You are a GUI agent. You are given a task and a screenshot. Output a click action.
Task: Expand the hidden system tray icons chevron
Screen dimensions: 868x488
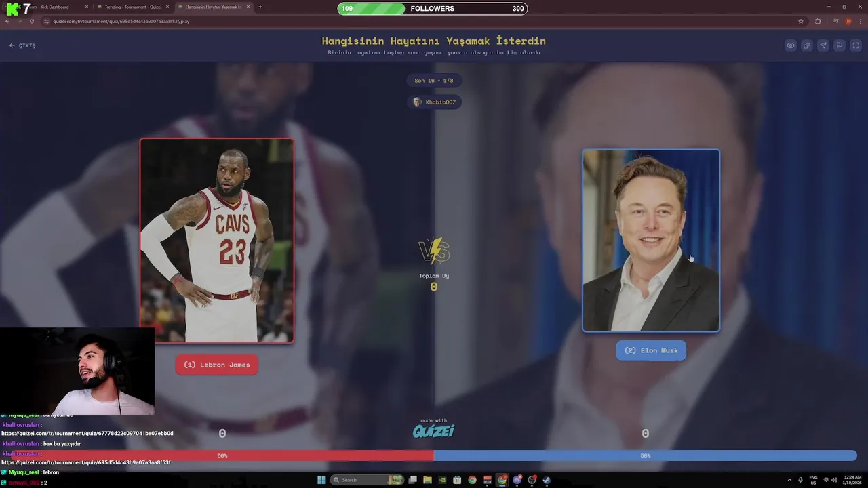789,480
